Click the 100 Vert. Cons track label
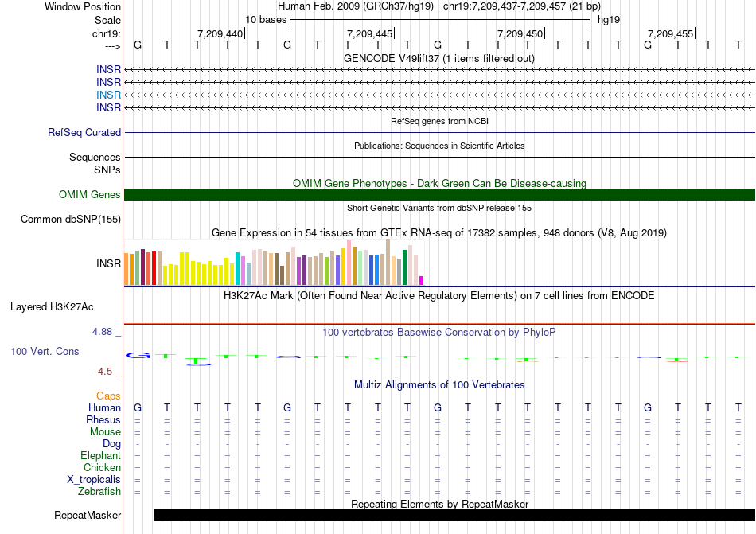The image size is (756, 534). tap(45, 351)
